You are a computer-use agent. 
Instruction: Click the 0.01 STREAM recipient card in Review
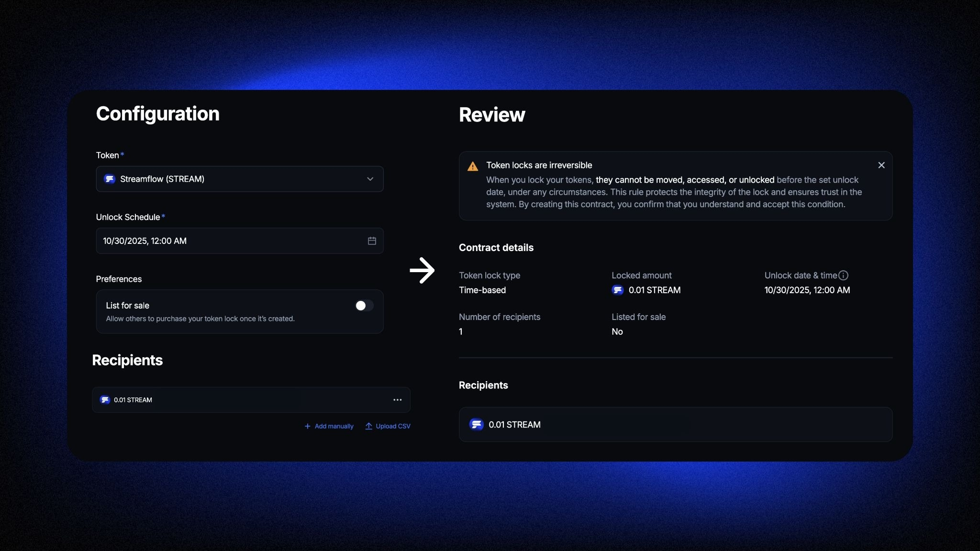point(676,425)
